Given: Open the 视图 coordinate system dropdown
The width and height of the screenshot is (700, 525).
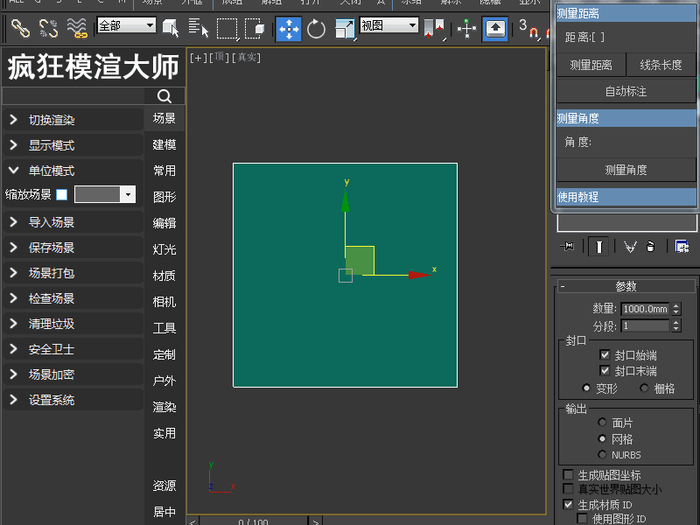Looking at the screenshot, I should (389, 26).
